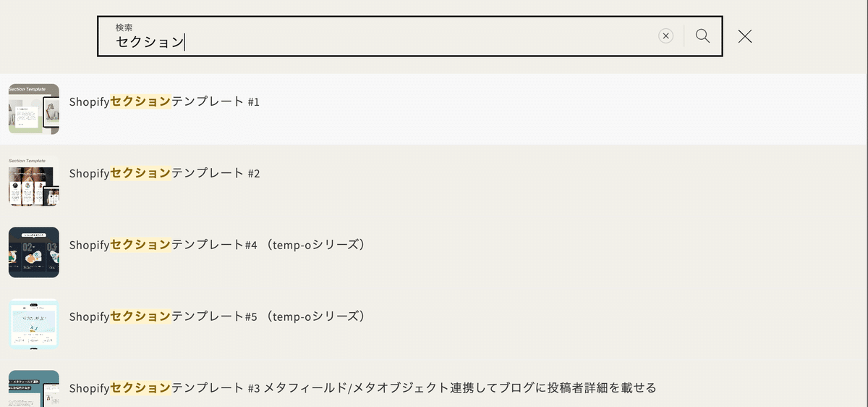Open the Shopifyセクションテンプレート #2 result title
The height and width of the screenshot is (407, 868).
click(x=164, y=174)
